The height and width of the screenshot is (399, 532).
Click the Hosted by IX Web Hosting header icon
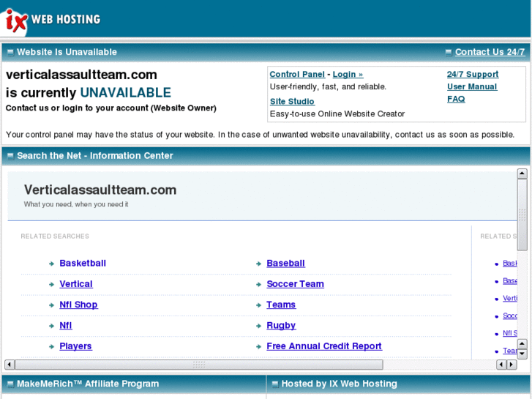[275, 384]
